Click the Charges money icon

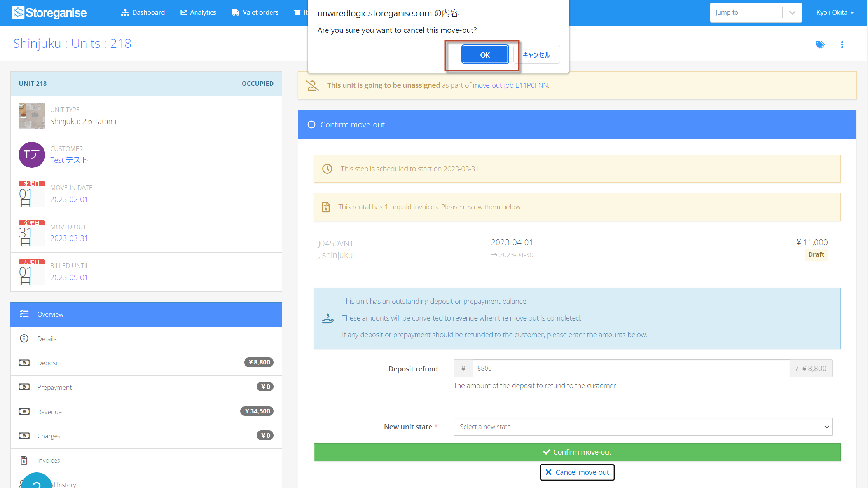24,436
